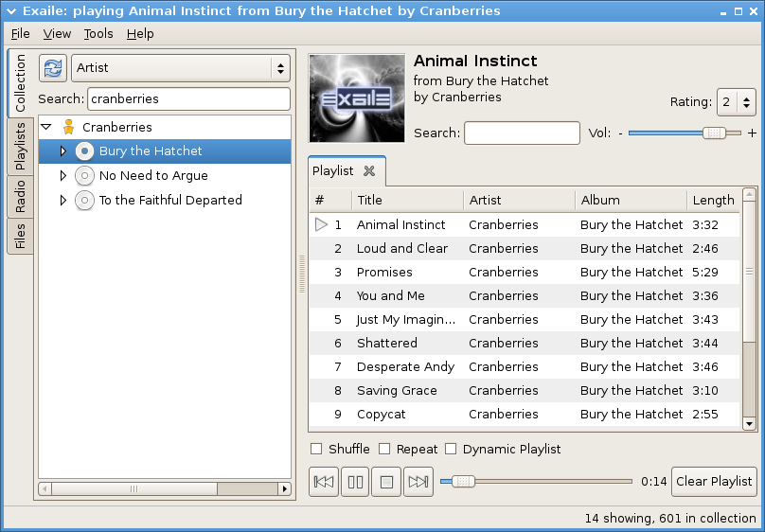This screenshot has height=532, width=765.
Task: Click the collection search field containing cranberries
Action: (188, 99)
